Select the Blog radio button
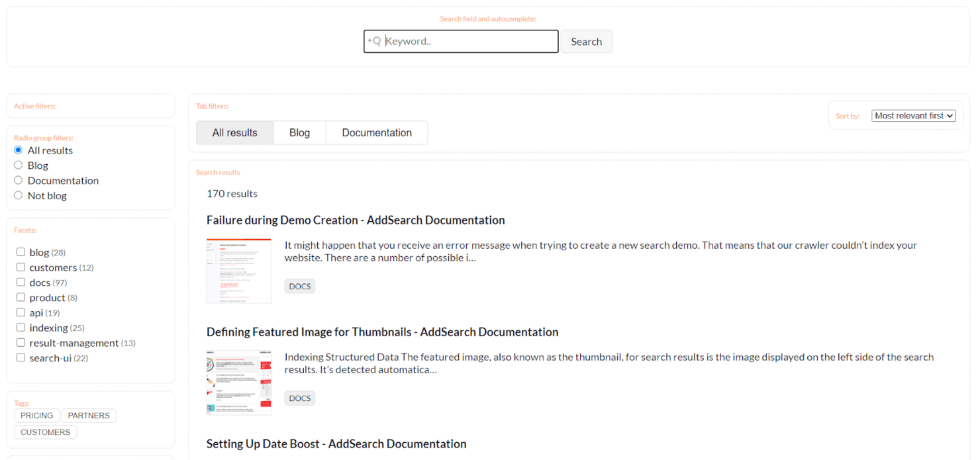The height and width of the screenshot is (460, 980). coord(19,165)
